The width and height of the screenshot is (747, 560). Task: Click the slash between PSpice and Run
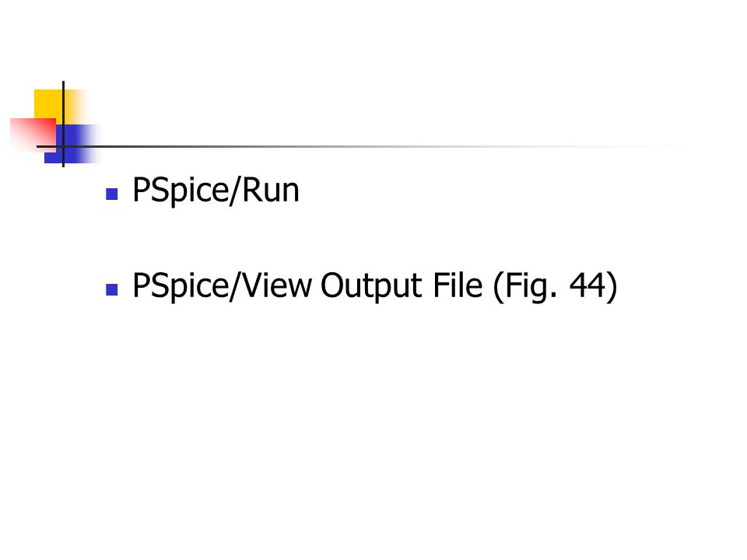235,191
